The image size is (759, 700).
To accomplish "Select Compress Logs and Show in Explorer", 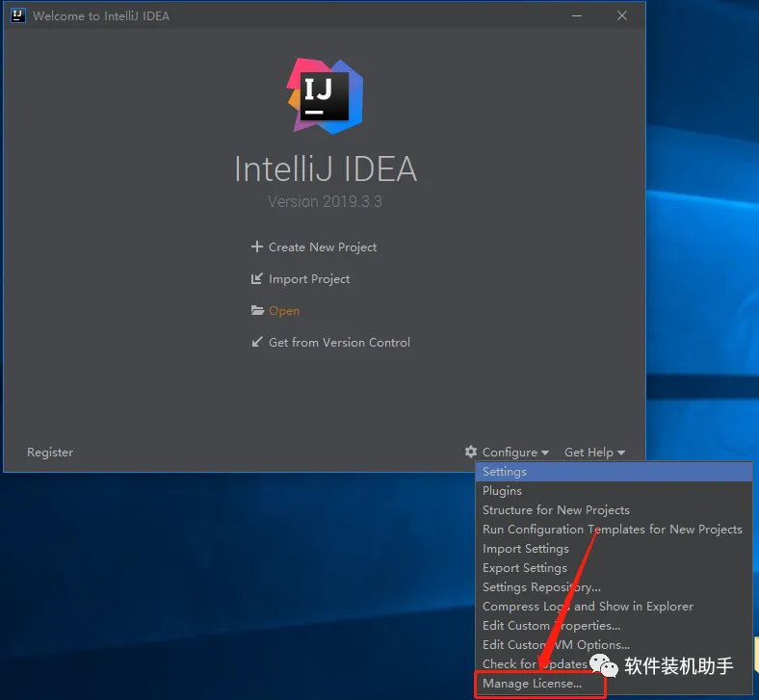I will point(614,607).
